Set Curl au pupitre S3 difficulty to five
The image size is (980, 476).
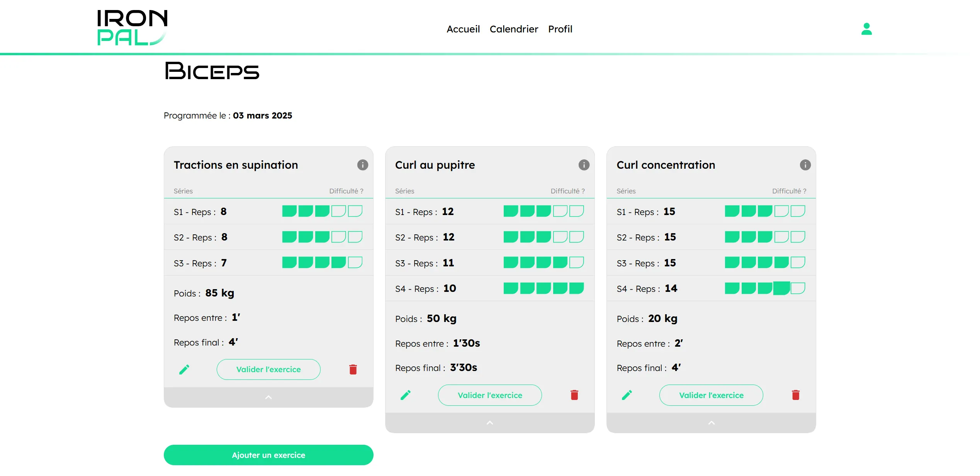(x=576, y=263)
